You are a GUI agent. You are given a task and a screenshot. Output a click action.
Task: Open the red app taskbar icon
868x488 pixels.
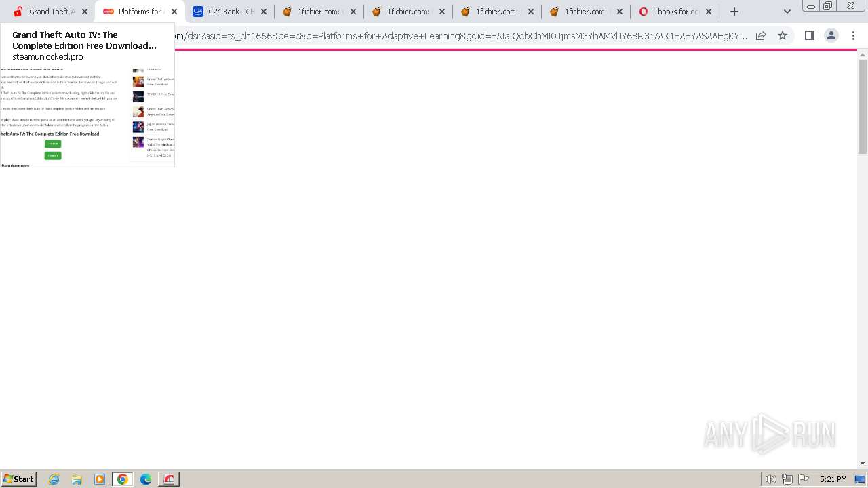(169, 479)
